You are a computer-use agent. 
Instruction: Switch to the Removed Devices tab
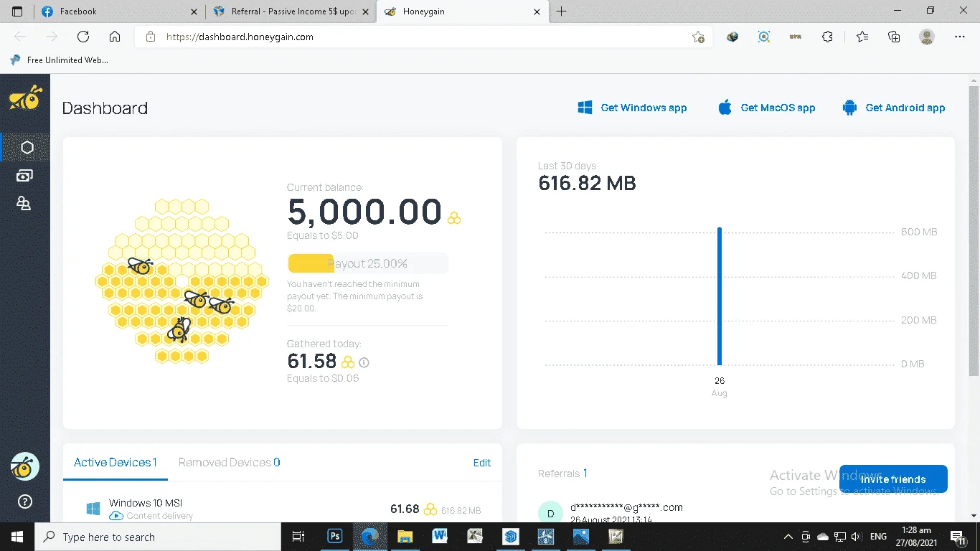click(x=230, y=463)
